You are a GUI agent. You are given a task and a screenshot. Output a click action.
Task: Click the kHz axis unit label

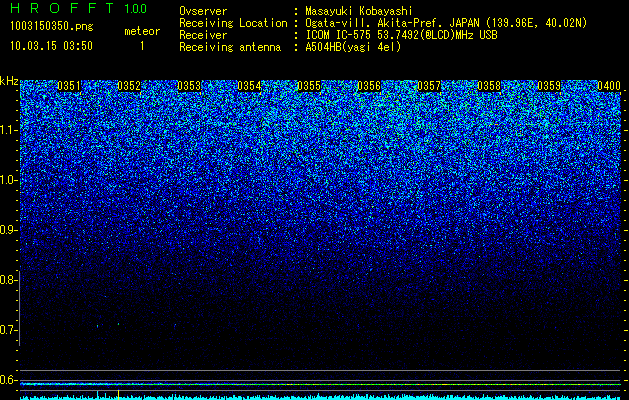click(x=9, y=81)
